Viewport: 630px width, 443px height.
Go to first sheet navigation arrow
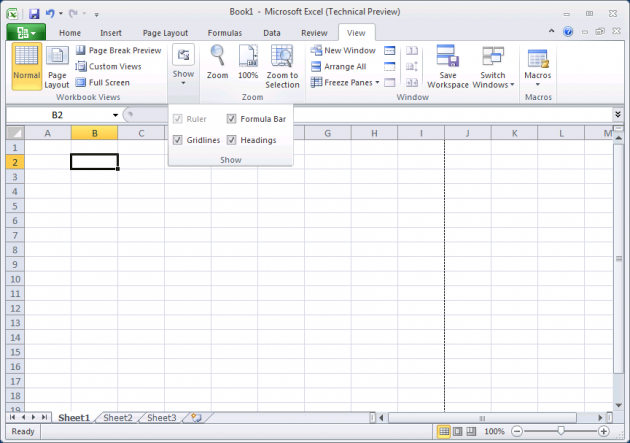pos(12,417)
